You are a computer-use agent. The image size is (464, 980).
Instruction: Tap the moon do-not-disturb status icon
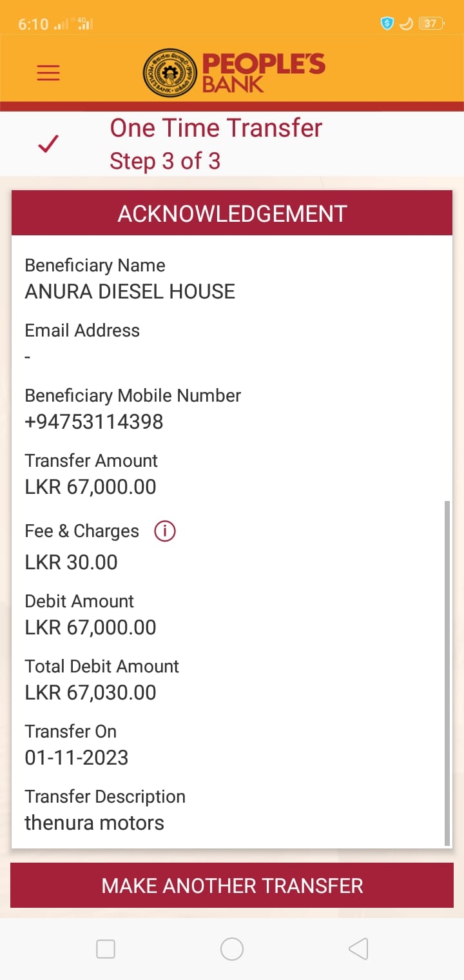[406, 24]
